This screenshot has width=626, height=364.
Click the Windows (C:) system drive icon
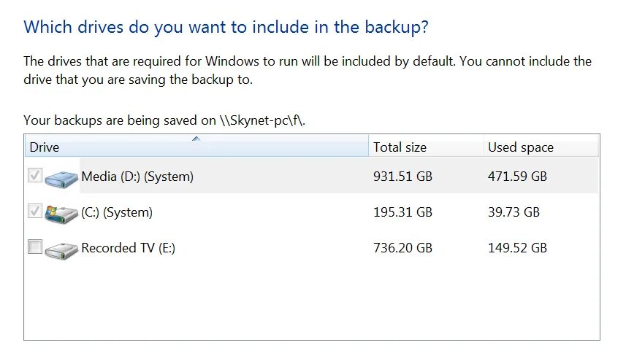[x=61, y=214]
